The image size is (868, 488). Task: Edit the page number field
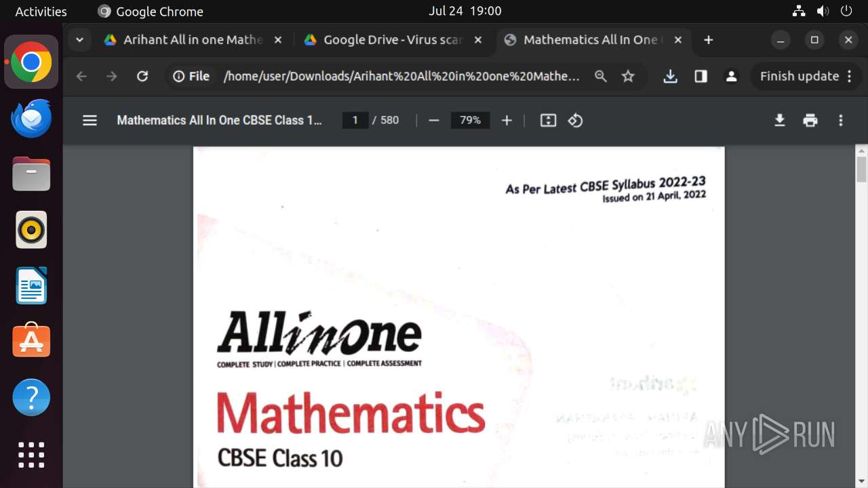coord(355,121)
